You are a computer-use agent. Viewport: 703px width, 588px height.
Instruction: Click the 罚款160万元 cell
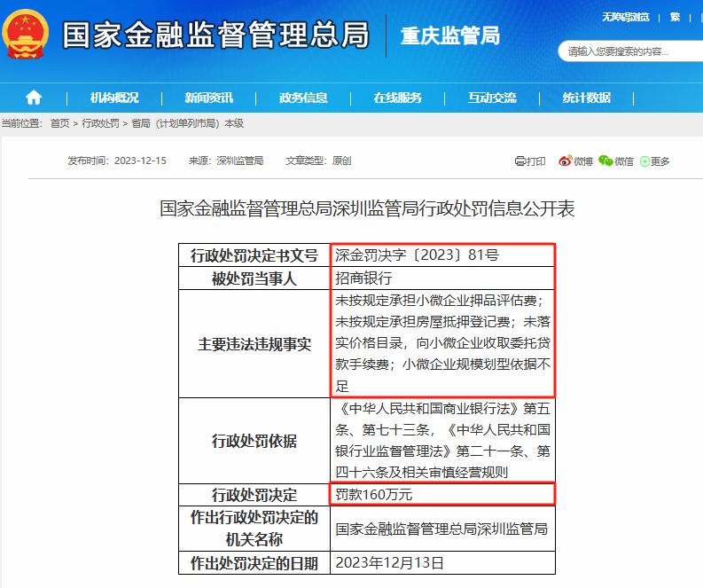(x=442, y=494)
